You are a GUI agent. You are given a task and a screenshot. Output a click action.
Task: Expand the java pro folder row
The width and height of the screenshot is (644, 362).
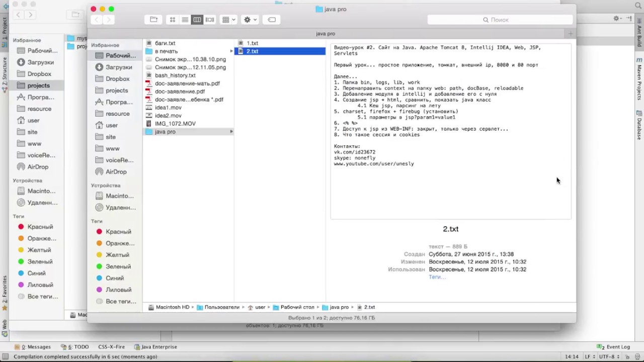tap(231, 132)
